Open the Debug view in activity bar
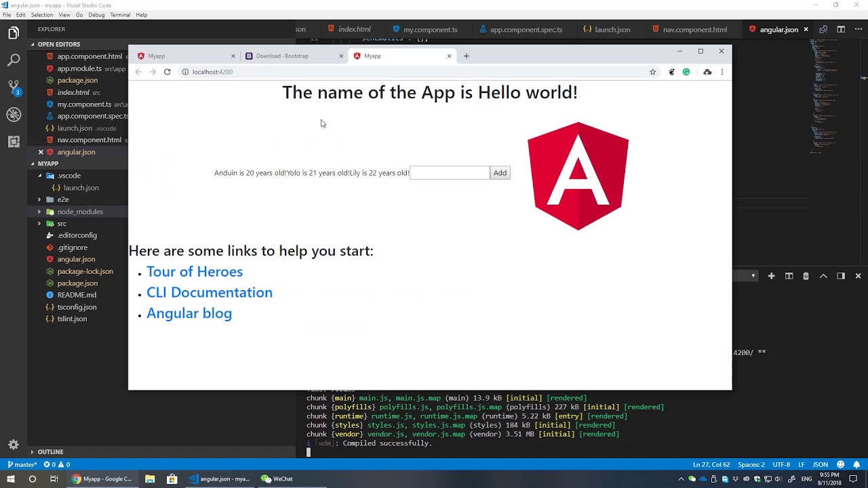The image size is (868, 488). [14, 115]
